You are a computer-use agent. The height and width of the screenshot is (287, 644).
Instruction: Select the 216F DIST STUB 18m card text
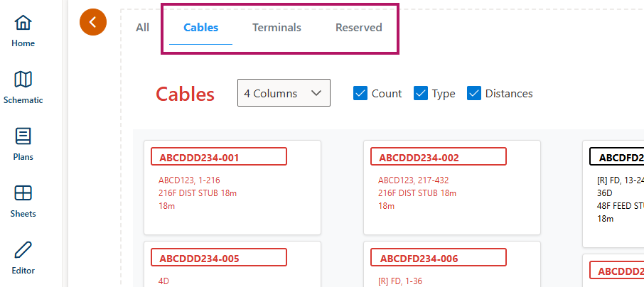point(198,193)
